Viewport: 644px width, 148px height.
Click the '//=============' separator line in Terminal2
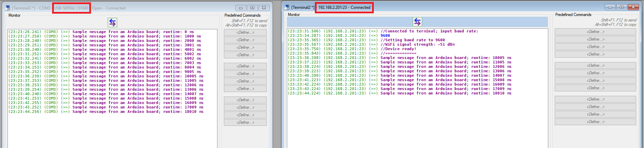coord(352,53)
